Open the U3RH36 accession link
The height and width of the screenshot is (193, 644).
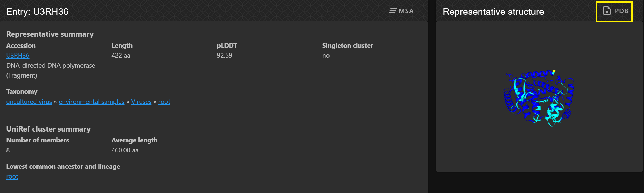(x=18, y=55)
